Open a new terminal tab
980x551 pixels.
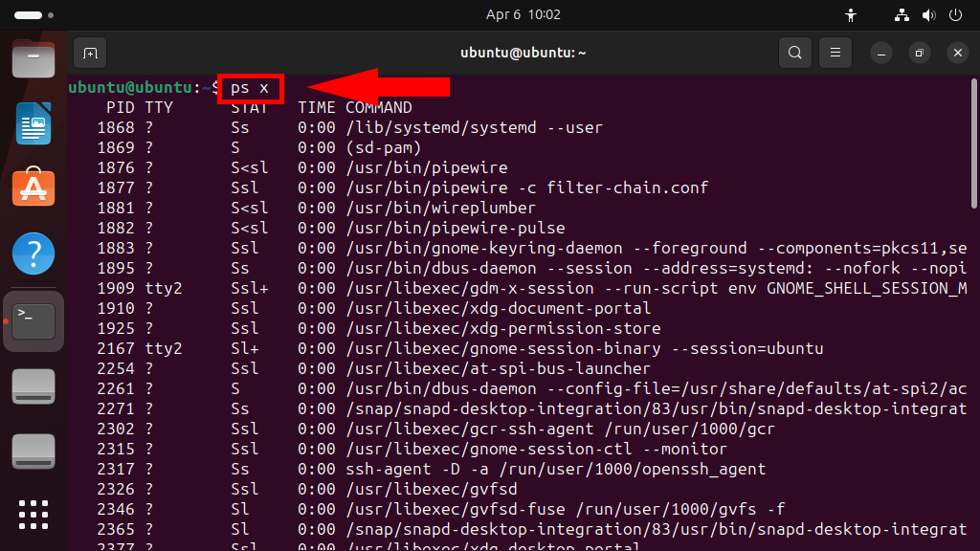click(x=90, y=53)
